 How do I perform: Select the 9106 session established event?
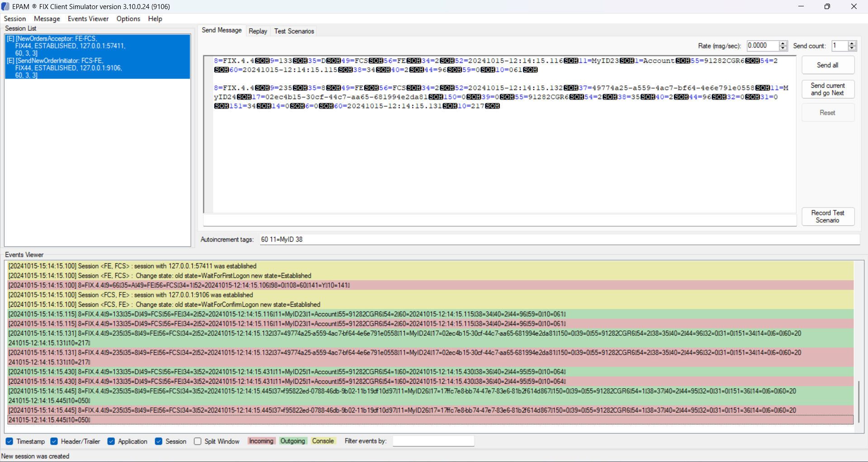tap(430, 295)
